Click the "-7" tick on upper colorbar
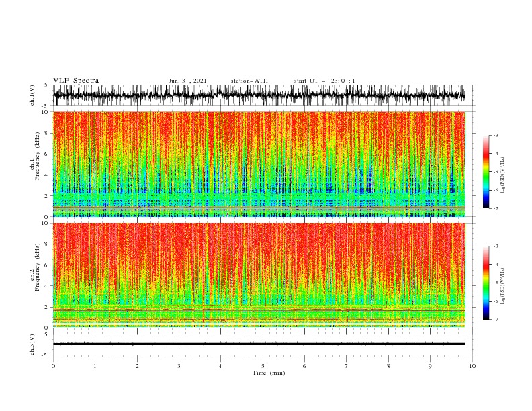532x411 pixels. pyautogui.click(x=496, y=208)
